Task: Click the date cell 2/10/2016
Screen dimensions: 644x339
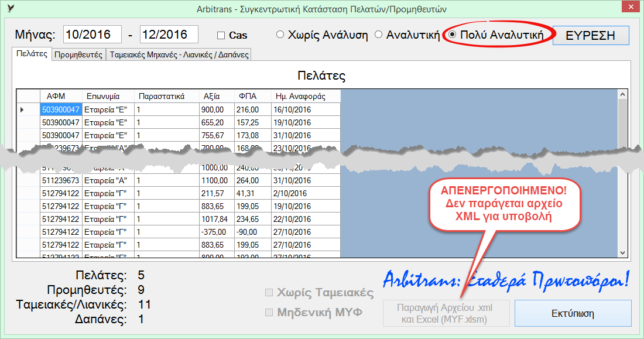Action: pos(306,193)
